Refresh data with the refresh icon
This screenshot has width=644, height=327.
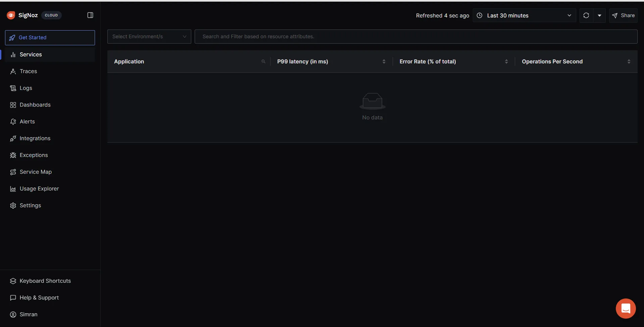click(586, 15)
